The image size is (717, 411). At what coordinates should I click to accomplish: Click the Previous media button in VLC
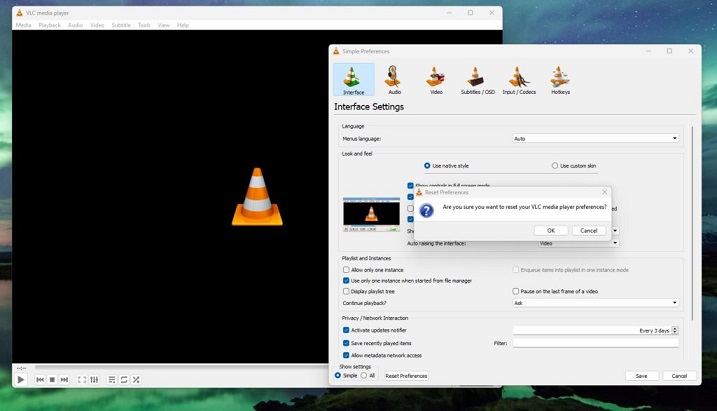pos(40,379)
